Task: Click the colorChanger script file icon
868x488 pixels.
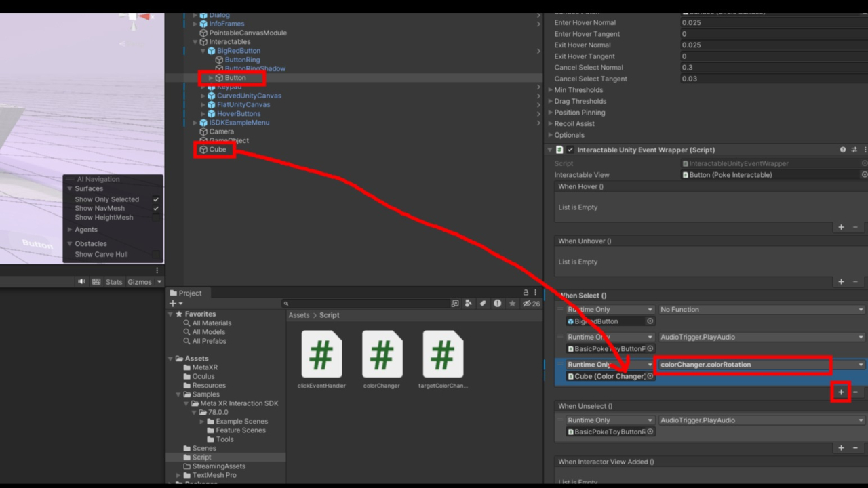Action: point(382,354)
